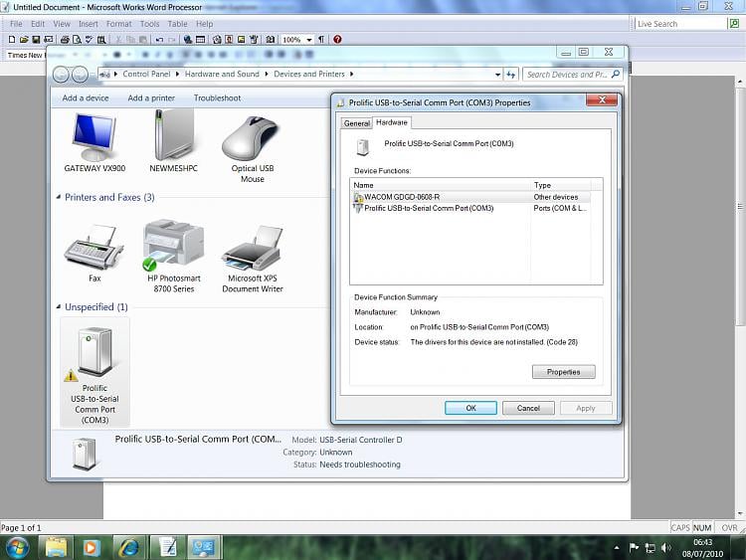Click the Print icon in Works toolbar
The width and height of the screenshot is (746, 560).
[65, 40]
